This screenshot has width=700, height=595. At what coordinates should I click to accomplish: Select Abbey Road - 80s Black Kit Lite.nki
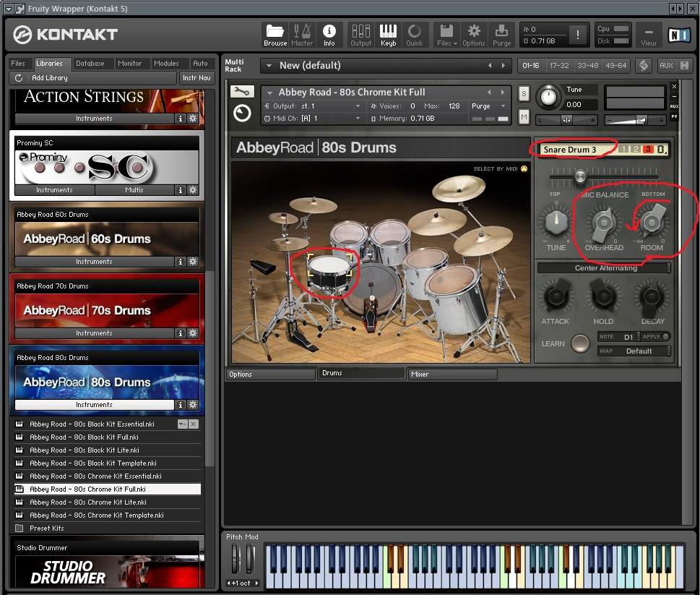(x=84, y=450)
